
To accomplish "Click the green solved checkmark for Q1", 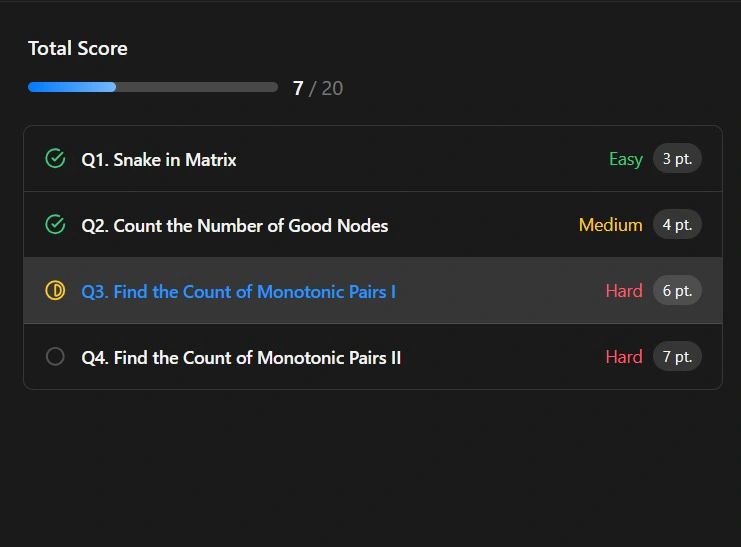I will pos(55,159).
